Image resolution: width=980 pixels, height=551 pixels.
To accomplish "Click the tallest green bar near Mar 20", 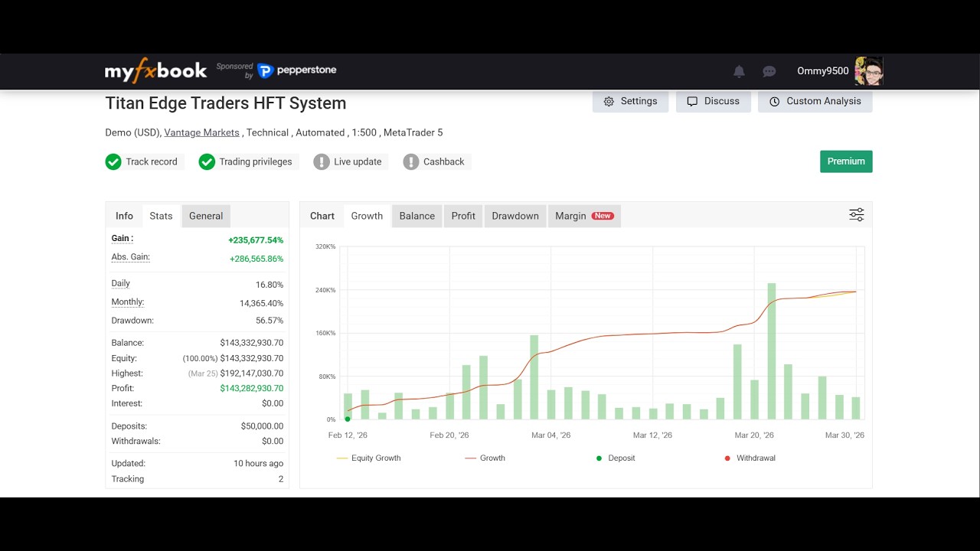I will click(x=772, y=351).
